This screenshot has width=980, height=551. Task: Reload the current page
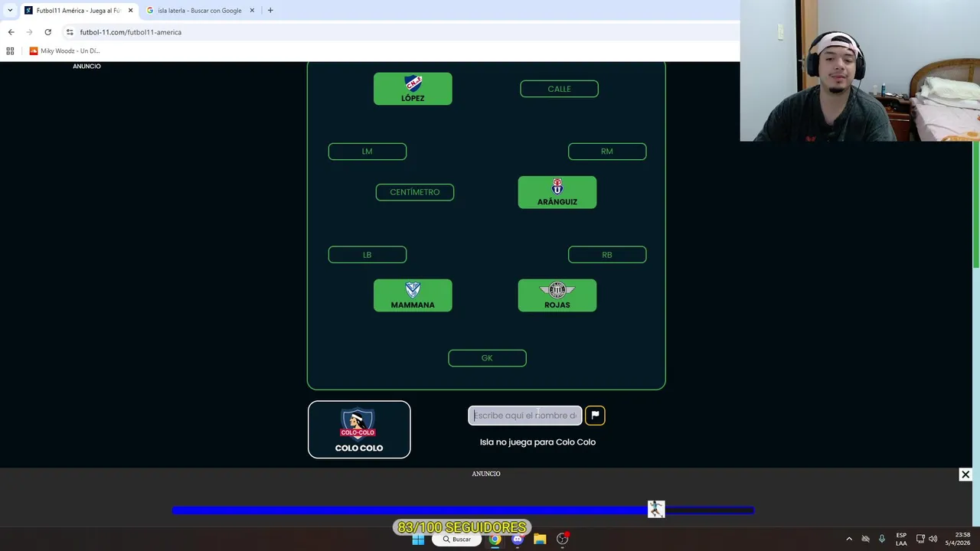[x=47, y=32]
